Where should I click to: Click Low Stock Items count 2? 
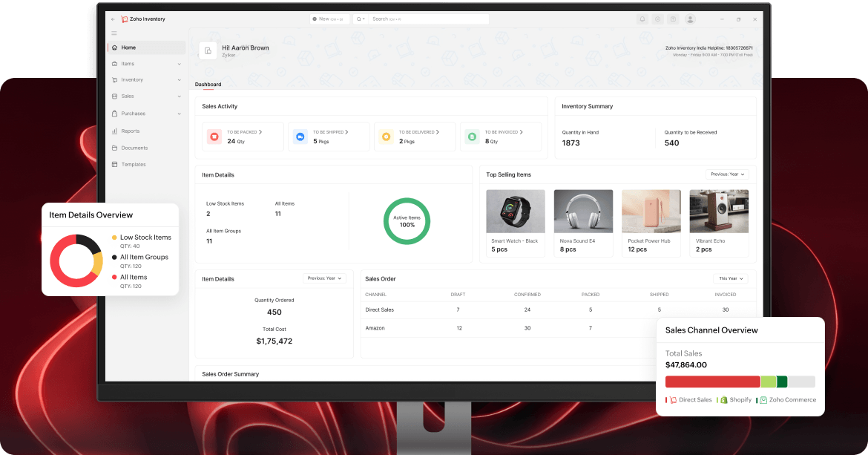tap(208, 214)
